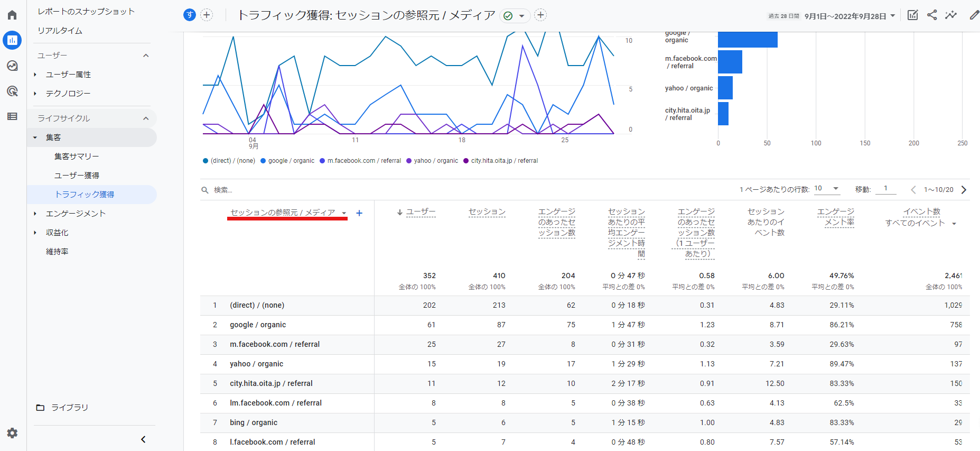Open the Insights sparkline icon

(951, 15)
